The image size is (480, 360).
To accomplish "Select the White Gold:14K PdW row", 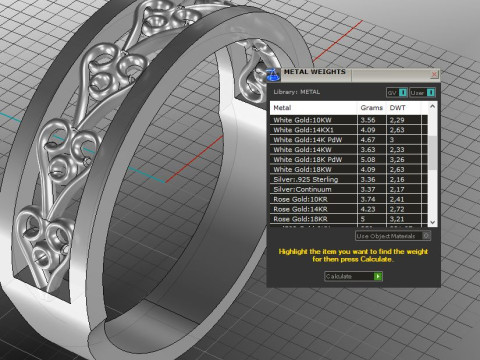I will click(x=349, y=140).
